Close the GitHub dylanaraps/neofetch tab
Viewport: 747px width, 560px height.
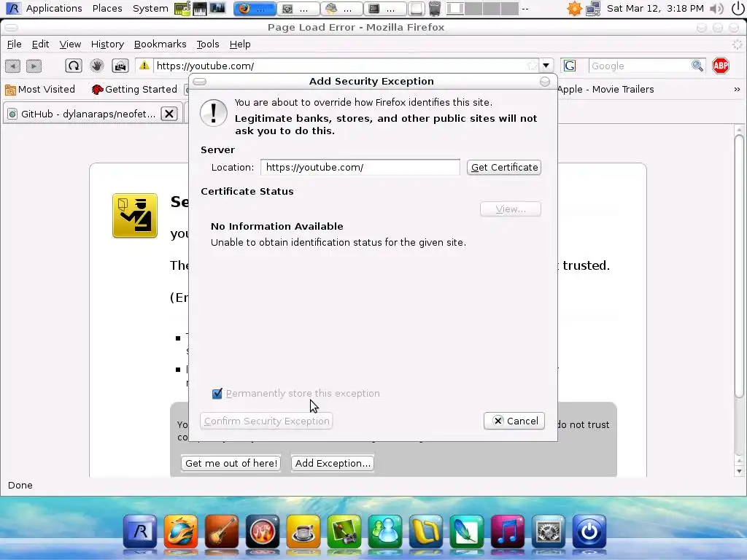[x=169, y=114]
